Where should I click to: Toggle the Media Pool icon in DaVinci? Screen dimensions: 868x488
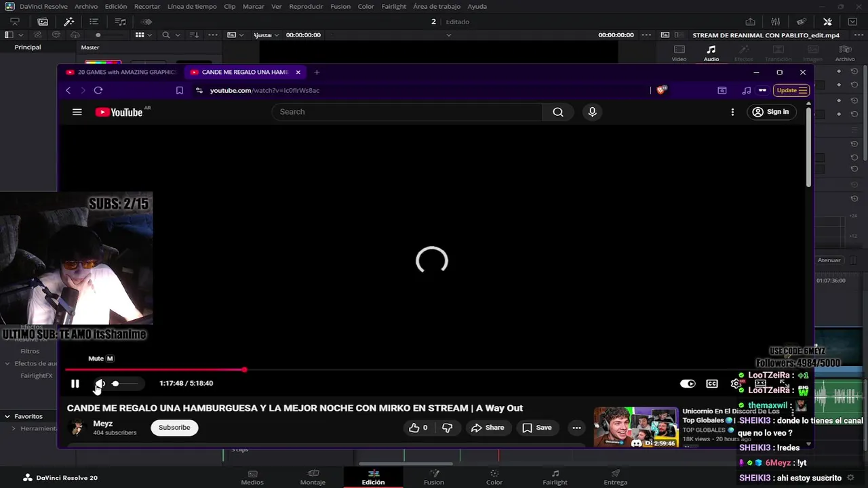tap(43, 22)
